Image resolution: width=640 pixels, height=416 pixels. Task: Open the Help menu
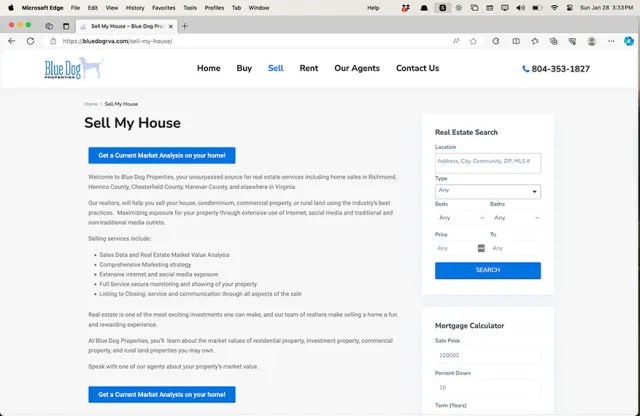pyautogui.click(x=373, y=8)
